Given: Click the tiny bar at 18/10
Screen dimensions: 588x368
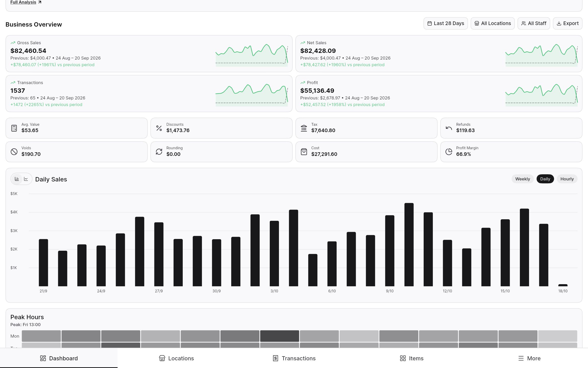Looking at the screenshot, I should point(563,285).
